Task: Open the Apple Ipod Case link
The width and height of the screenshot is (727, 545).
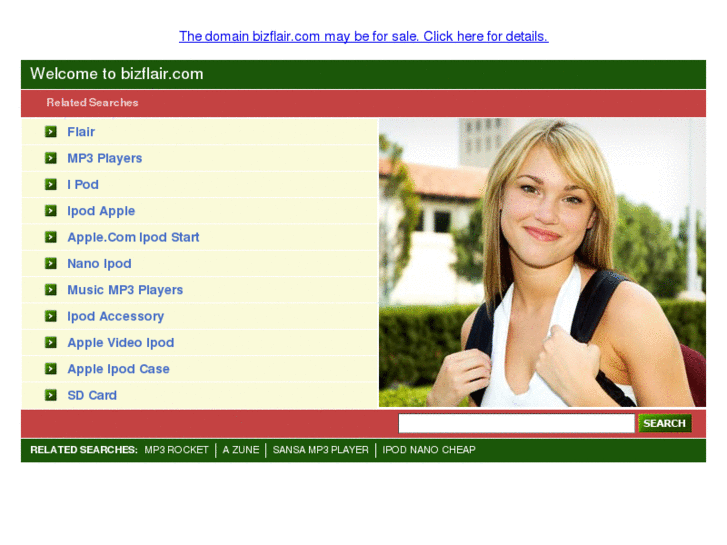Action: 118,369
